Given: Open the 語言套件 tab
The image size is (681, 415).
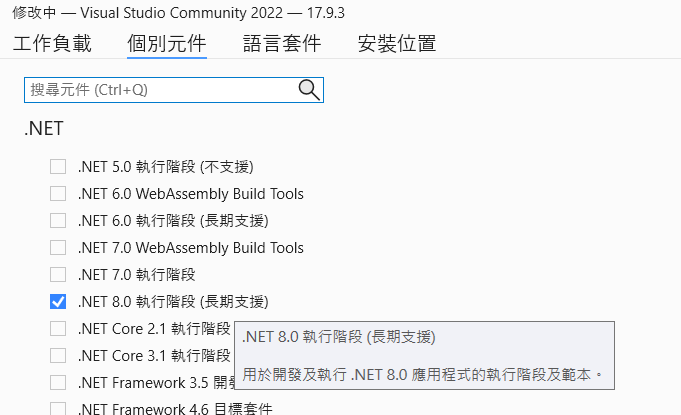Looking at the screenshot, I should [282, 44].
